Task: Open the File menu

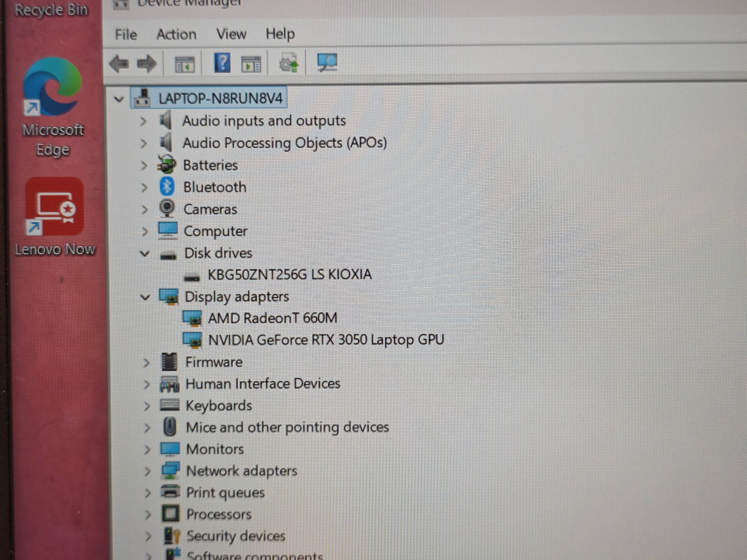Action: [x=126, y=35]
